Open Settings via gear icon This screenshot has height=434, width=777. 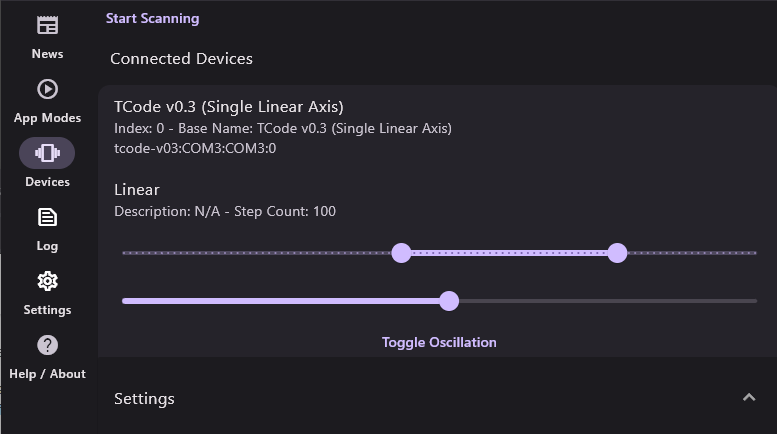(47, 281)
